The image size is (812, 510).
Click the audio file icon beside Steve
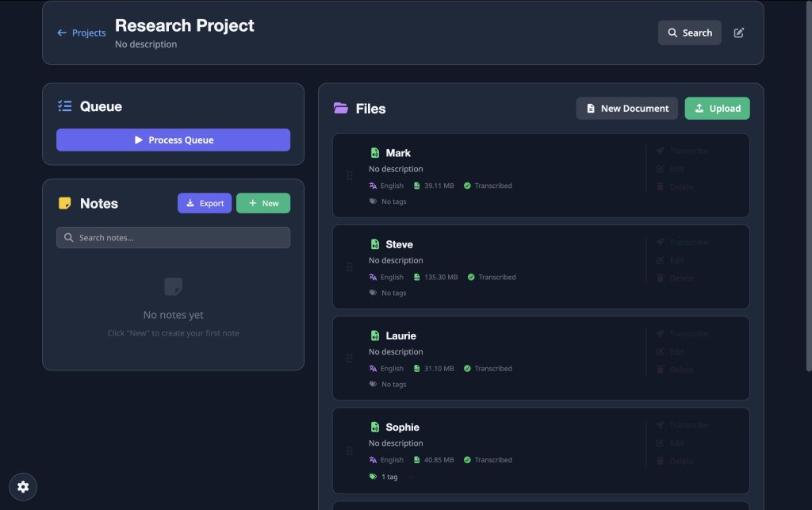click(x=375, y=243)
